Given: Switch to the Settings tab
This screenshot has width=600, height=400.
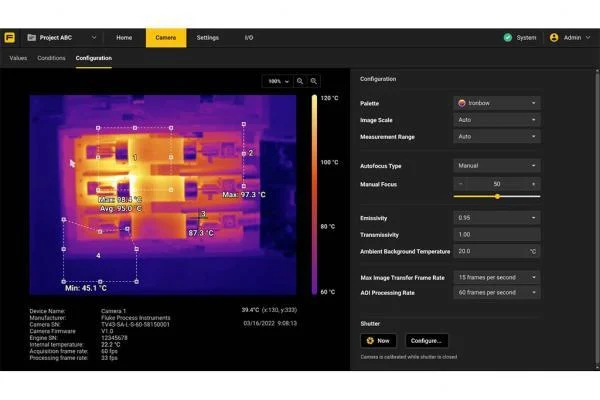Looking at the screenshot, I should 207,38.
